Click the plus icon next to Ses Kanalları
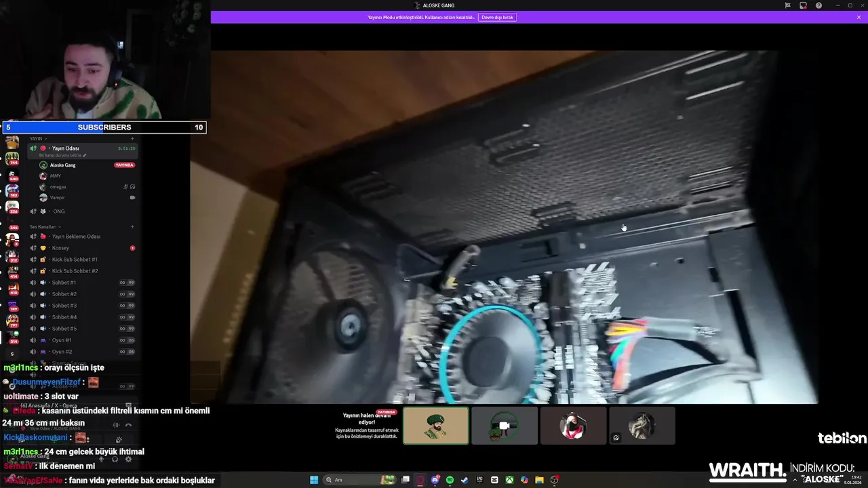 click(132, 226)
